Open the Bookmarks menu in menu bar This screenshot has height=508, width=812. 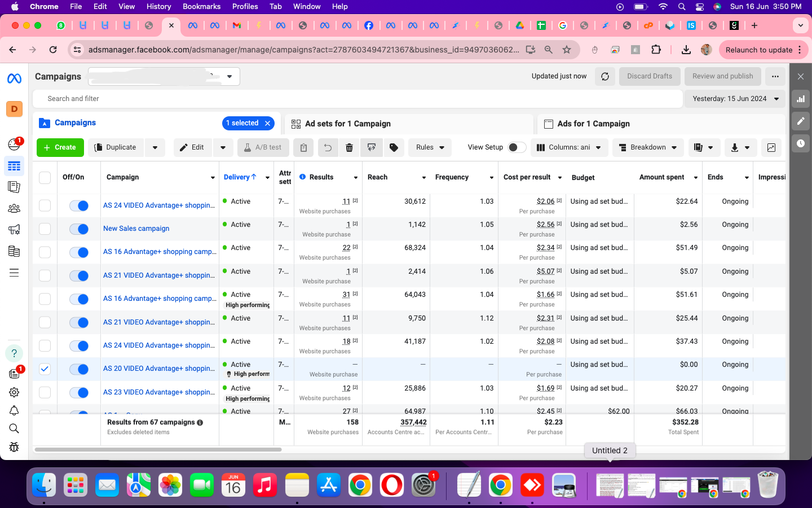[x=201, y=6]
